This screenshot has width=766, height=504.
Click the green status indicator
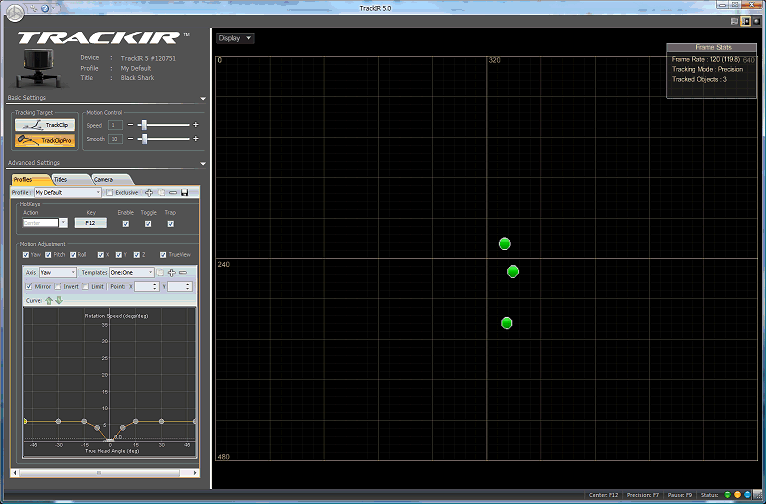pos(727,495)
